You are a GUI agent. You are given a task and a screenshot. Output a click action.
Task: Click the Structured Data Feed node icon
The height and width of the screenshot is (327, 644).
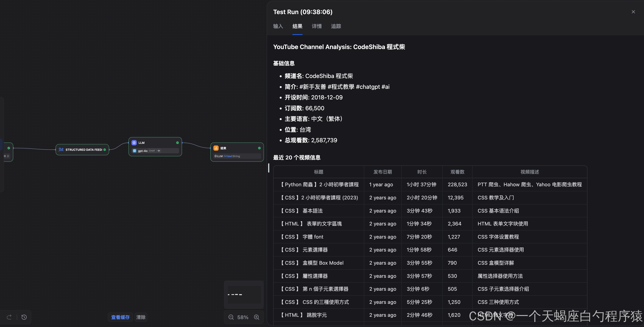pyautogui.click(x=61, y=149)
